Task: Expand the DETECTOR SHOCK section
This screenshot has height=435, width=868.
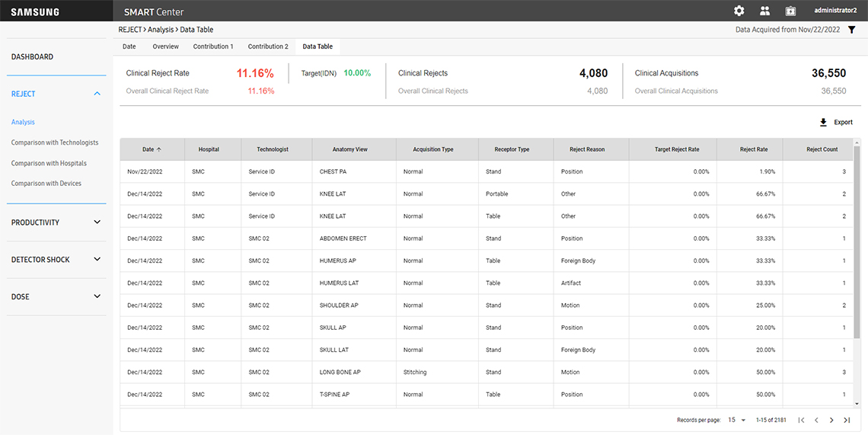Action: coord(97,260)
